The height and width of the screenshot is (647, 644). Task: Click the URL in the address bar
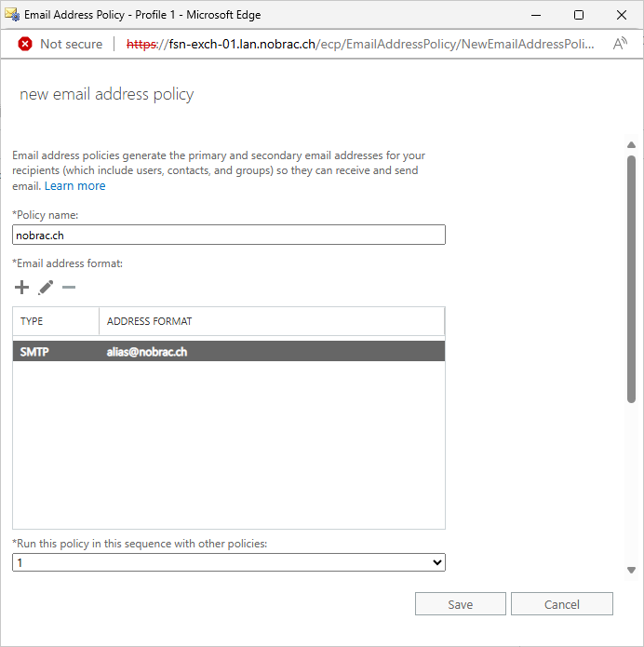point(360,44)
